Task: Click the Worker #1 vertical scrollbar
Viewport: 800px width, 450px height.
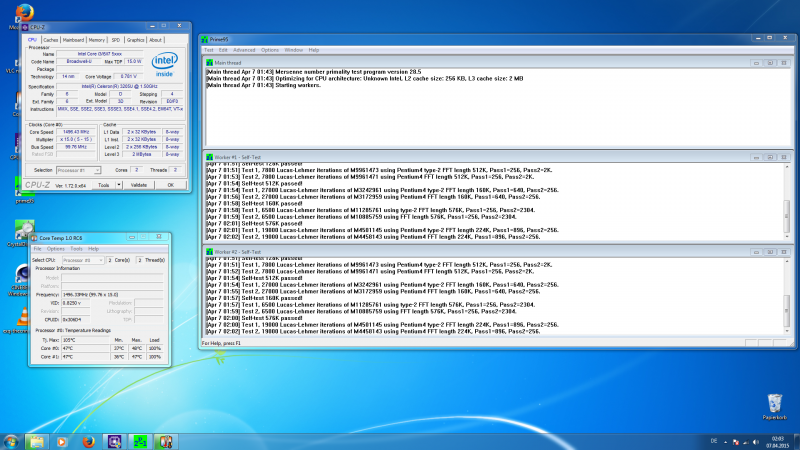Action: pyautogui.click(x=787, y=202)
